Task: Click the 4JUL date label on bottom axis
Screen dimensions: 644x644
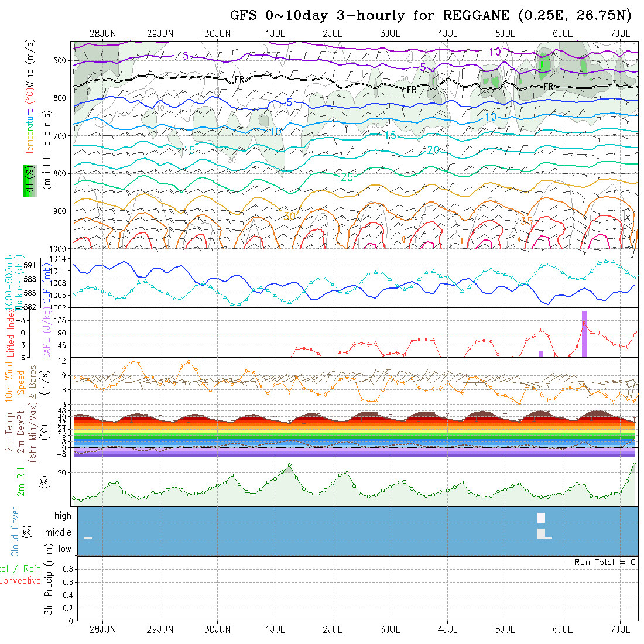Action: click(448, 629)
